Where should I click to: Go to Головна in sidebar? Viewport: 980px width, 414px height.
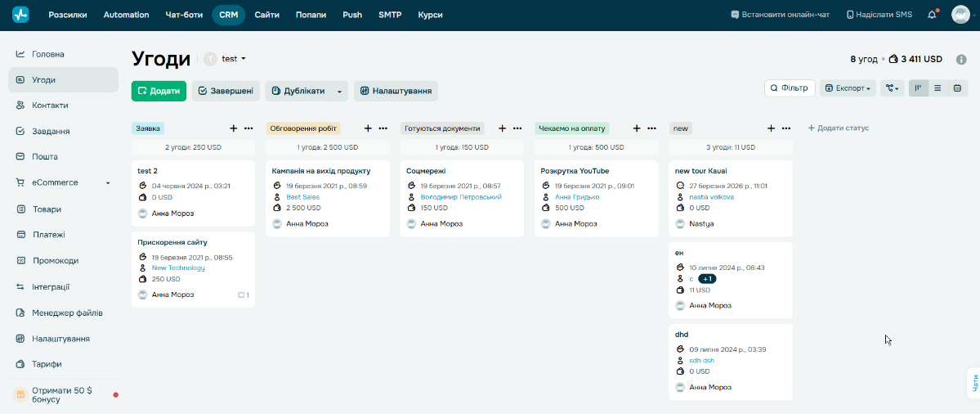pyautogui.click(x=62, y=54)
